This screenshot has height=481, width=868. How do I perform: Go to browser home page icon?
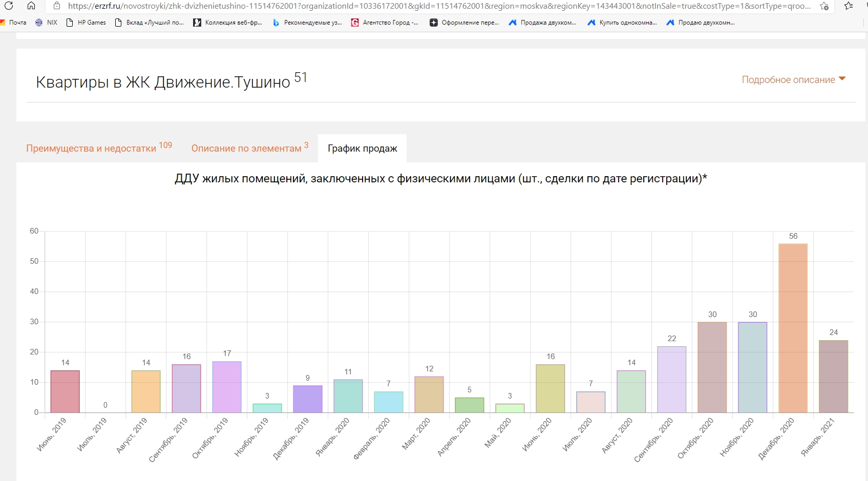click(31, 6)
